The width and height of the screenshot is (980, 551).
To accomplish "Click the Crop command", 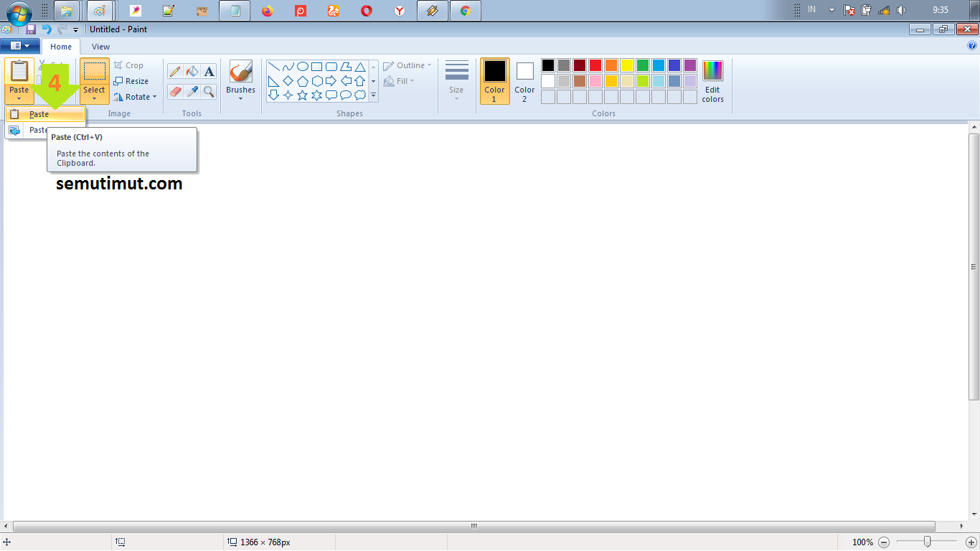I will (131, 65).
